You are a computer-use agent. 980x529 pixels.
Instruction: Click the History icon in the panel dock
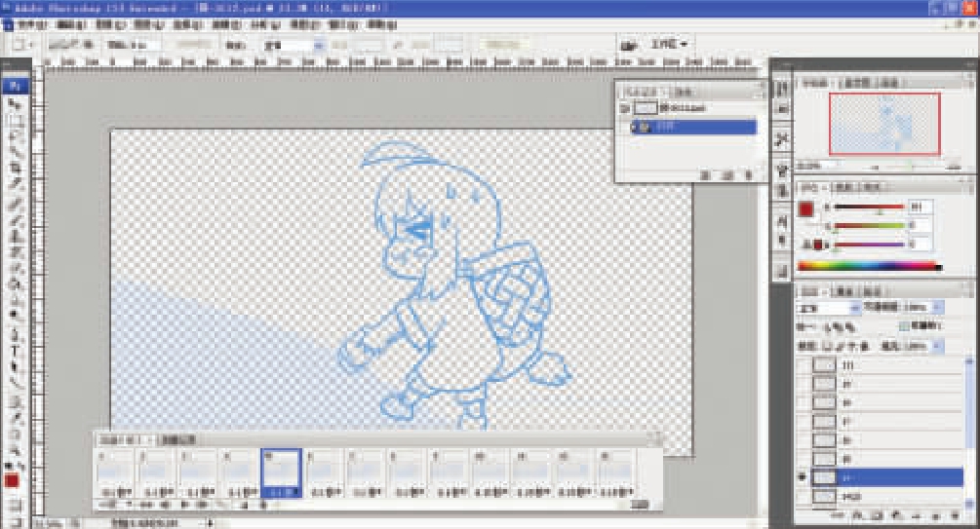tap(781, 88)
